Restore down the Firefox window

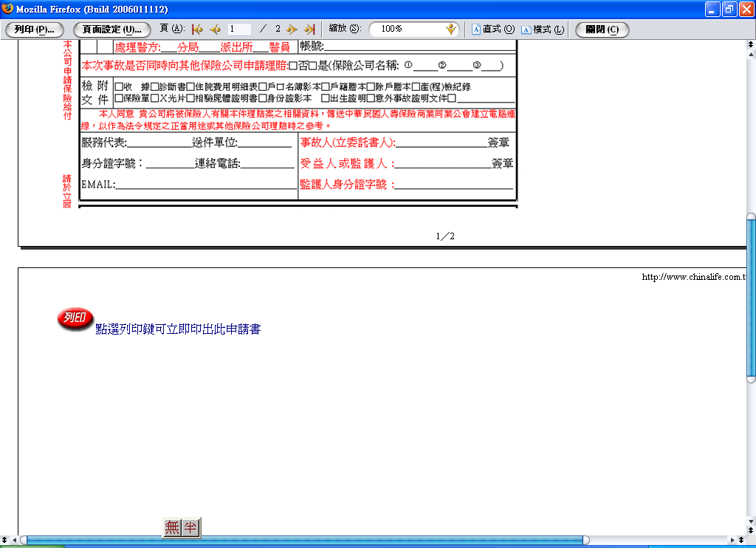(x=729, y=9)
